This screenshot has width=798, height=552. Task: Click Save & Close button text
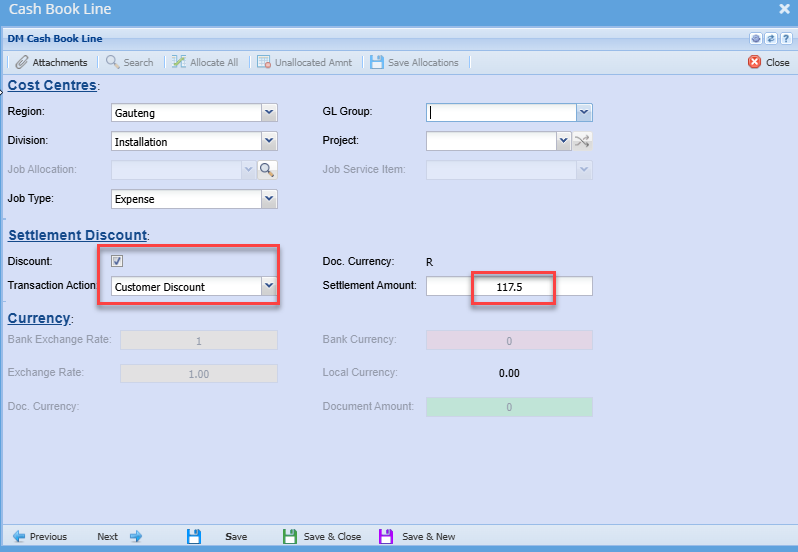(332, 536)
